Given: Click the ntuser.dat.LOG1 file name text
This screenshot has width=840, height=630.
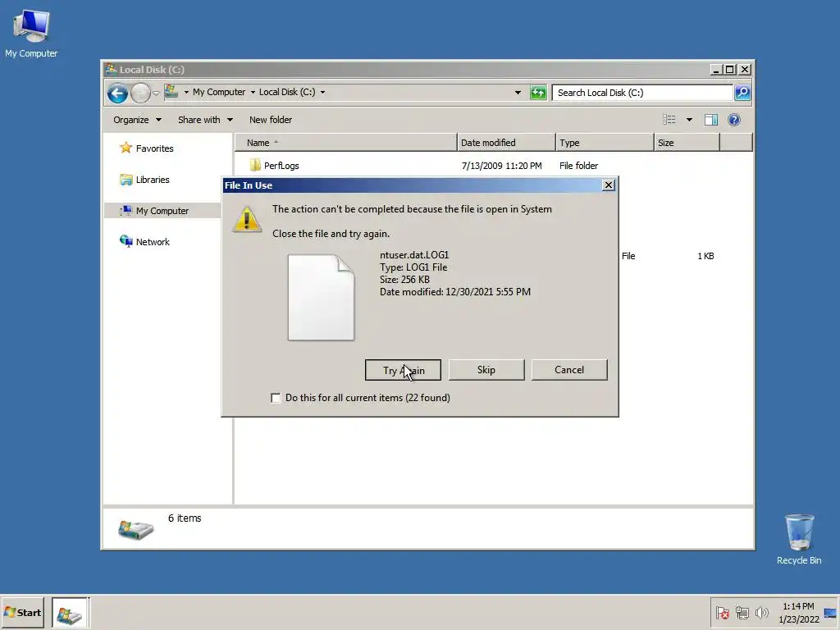Looking at the screenshot, I should click(x=414, y=255).
